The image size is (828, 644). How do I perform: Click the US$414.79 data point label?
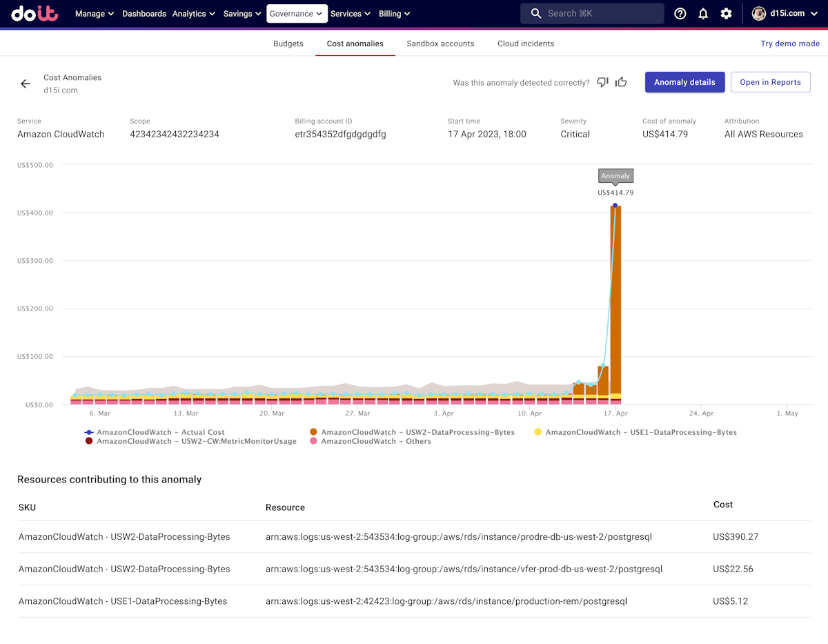coord(615,193)
